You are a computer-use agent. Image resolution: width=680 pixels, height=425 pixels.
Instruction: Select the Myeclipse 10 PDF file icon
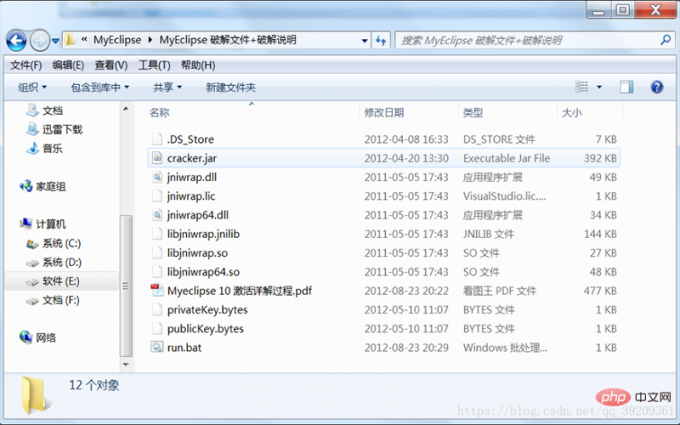pyautogui.click(x=157, y=290)
